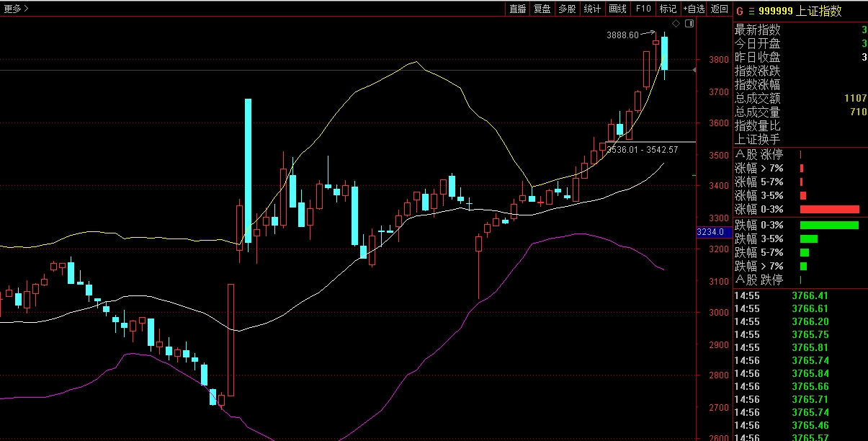Select the tick row with value 3765.84
The height and width of the screenshot is (441, 868).
click(800, 373)
